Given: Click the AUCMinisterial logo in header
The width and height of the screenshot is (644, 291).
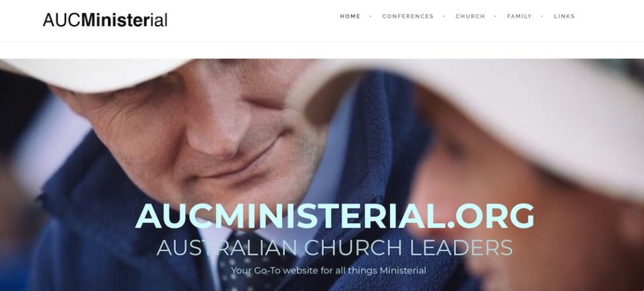Looking at the screenshot, I should click(105, 20).
